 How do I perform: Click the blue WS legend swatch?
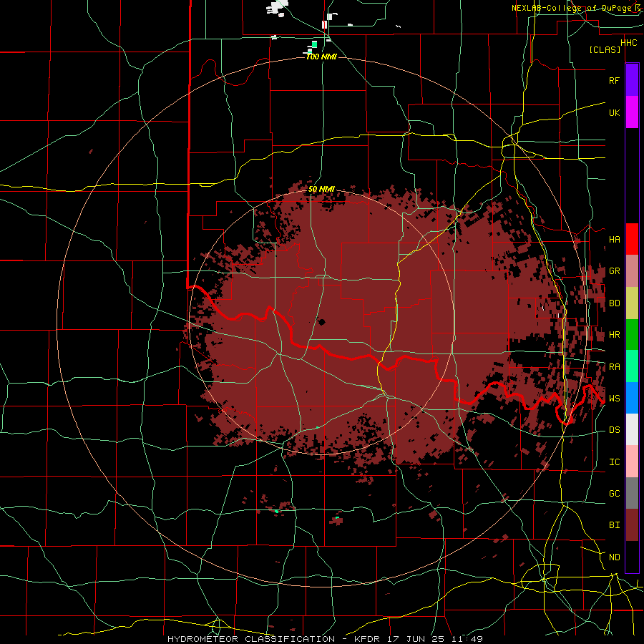coord(632,398)
